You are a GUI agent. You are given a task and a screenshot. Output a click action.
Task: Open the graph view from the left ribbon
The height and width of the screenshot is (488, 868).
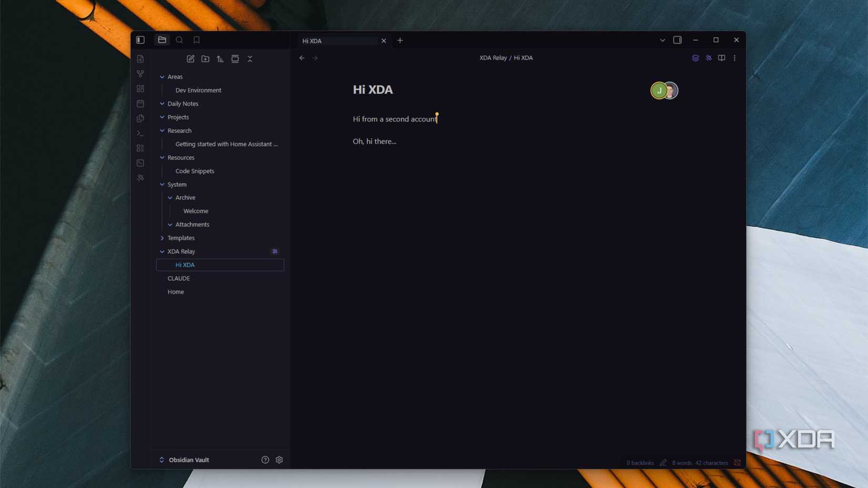click(140, 74)
